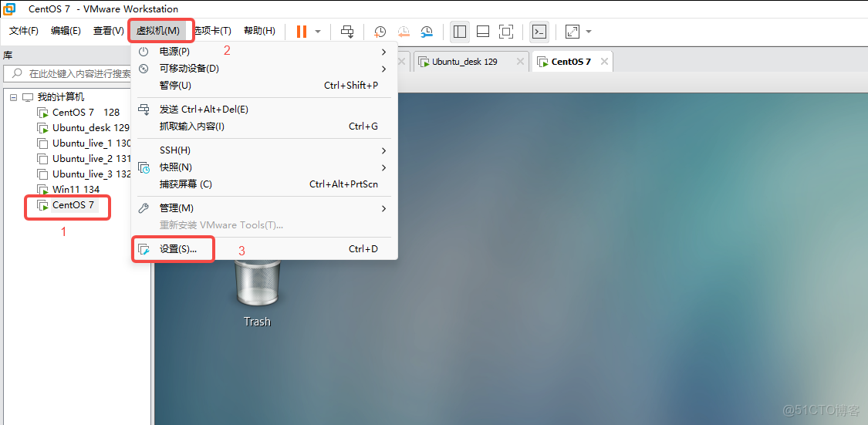Click the power icon next to 电源(P)
The height and width of the screenshot is (425, 868).
click(144, 52)
